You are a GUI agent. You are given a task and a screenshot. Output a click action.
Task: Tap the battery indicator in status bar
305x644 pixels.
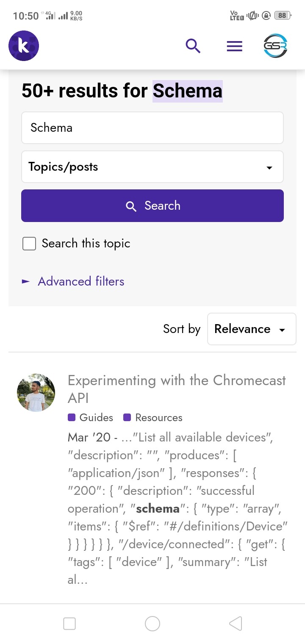[x=282, y=16]
